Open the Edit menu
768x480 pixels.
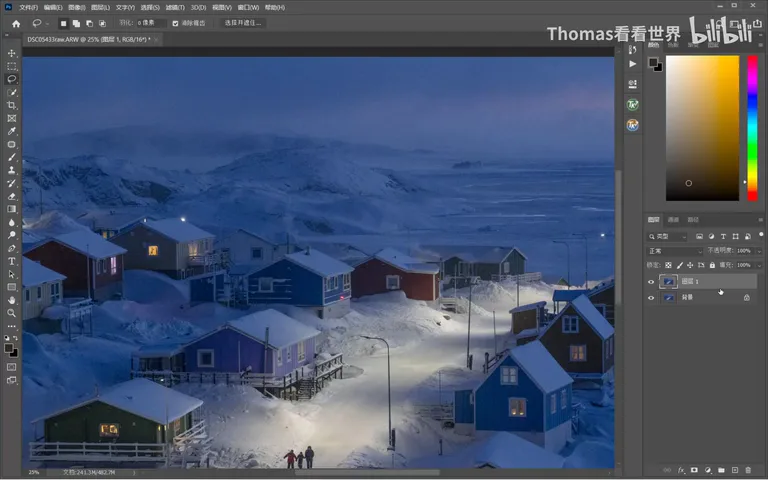tap(53, 7)
